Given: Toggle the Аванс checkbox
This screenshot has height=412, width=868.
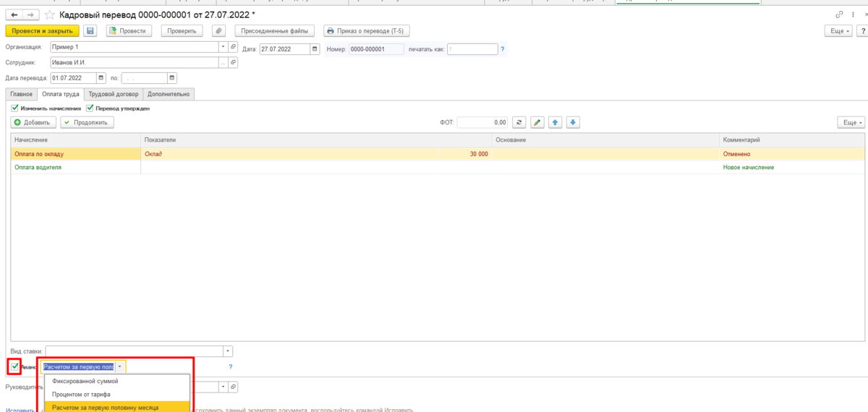Looking at the screenshot, I should [x=15, y=366].
